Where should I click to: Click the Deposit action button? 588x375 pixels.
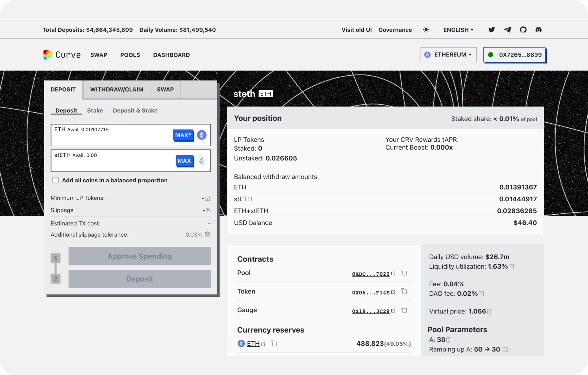139,279
